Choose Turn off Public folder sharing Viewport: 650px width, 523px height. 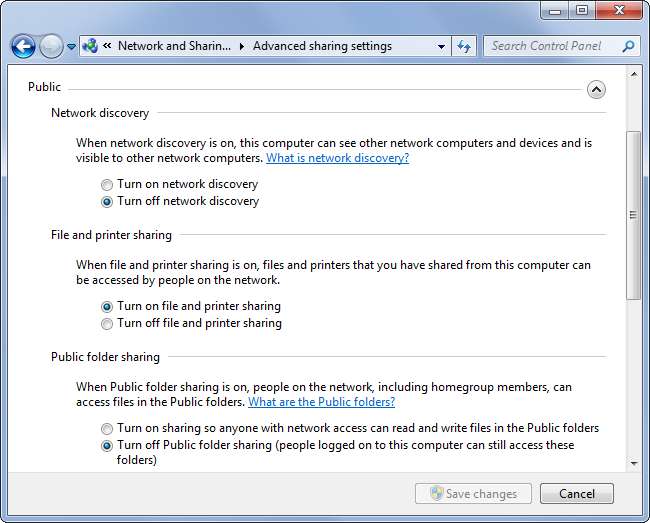(107, 446)
